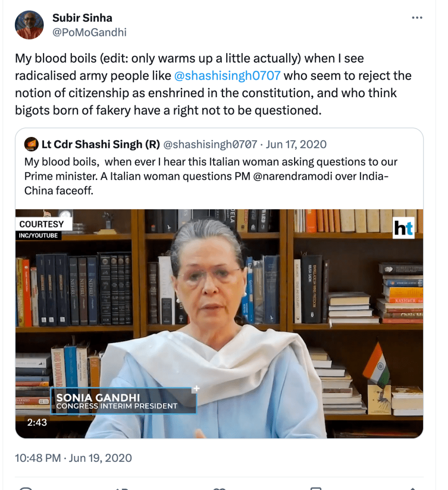The height and width of the screenshot is (490, 448).
Task: Open the three-dot more options menu
Action: point(417,18)
